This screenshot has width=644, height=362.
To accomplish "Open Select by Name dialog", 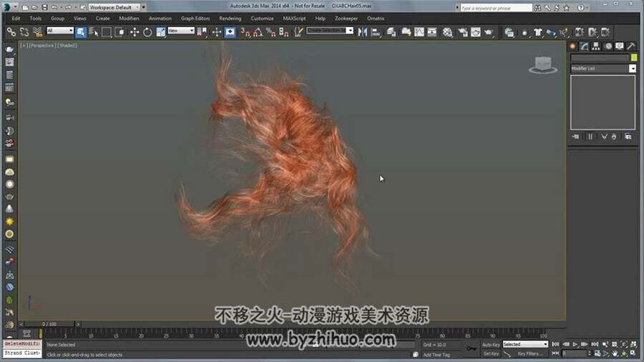I will 94,32.
